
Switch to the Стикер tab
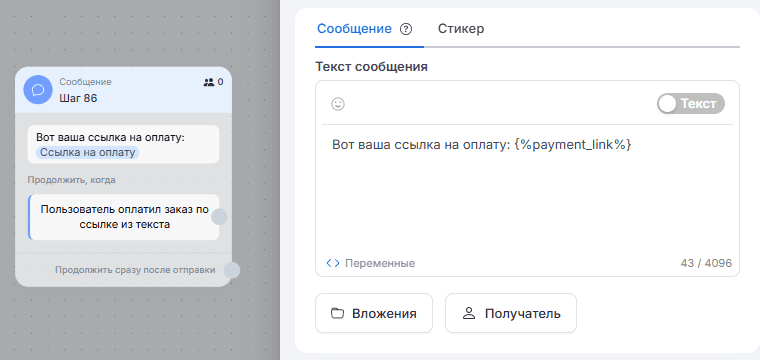pyautogui.click(x=461, y=29)
